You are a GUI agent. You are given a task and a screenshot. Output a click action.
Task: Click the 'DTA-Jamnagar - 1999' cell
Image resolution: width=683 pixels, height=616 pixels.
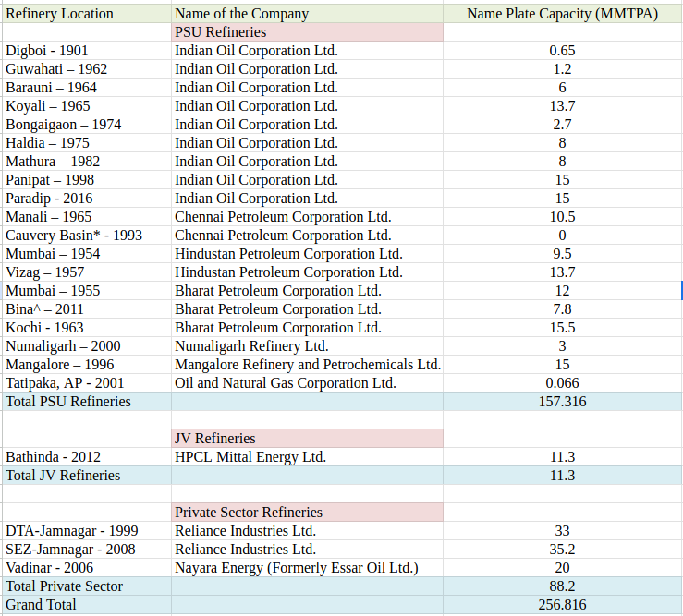click(87, 531)
